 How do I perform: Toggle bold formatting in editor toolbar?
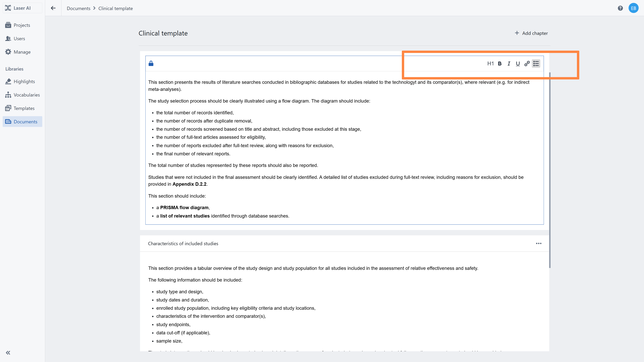[499, 64]
